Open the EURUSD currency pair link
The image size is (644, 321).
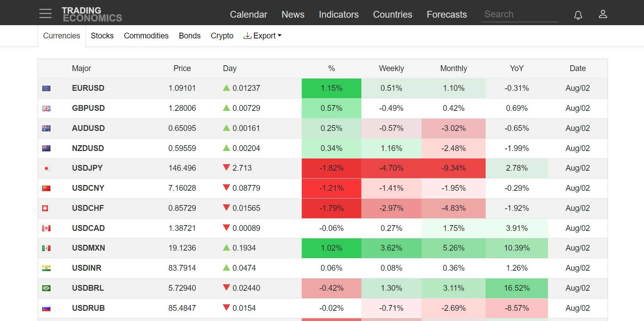pos(88,88)
